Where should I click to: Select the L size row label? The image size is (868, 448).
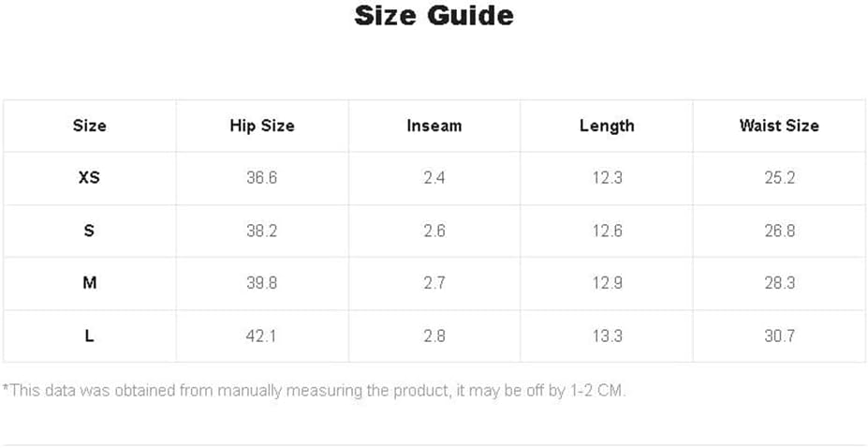[89, 336]
